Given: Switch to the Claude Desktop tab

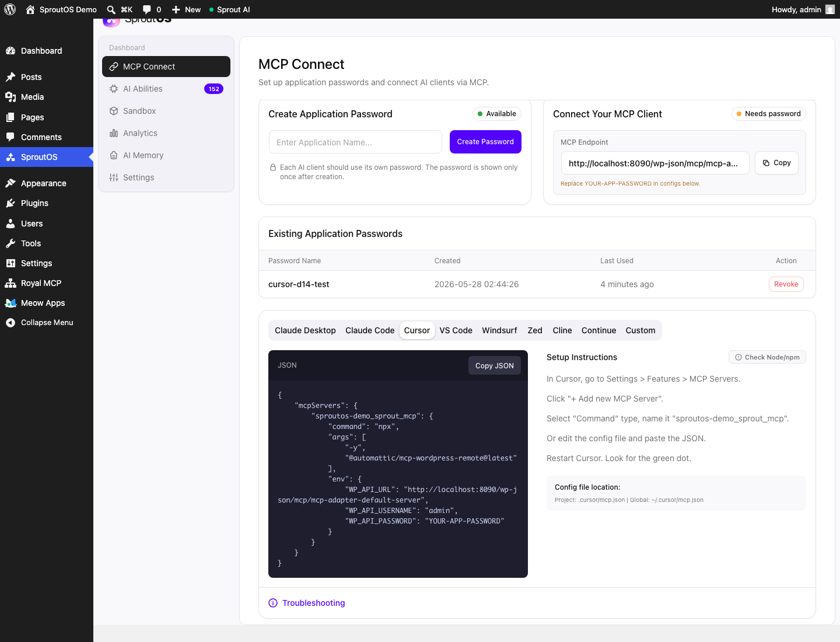Looking at the screenshot, I should [x=305, y=330].
